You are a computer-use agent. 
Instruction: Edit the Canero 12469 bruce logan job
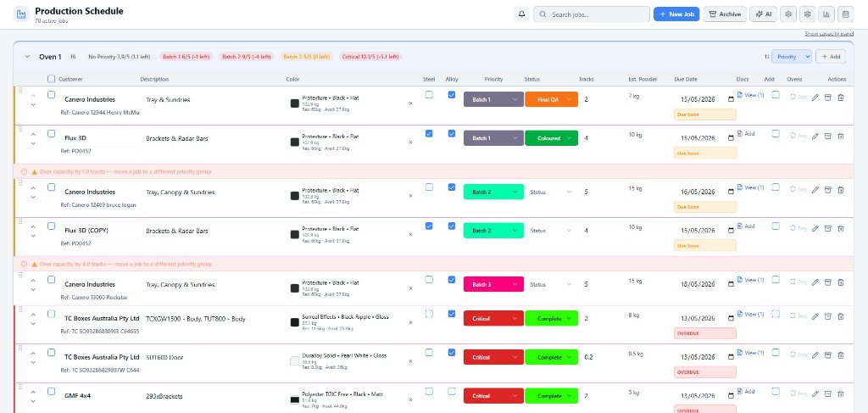pos(815,190)
